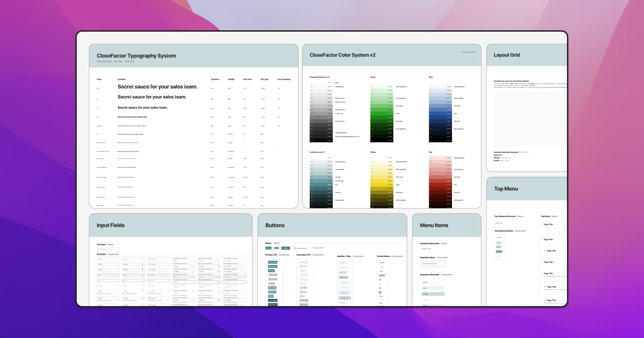Click search icon on right of unlabeled Error field
The image size is (644, 338).
pos(142,280)
